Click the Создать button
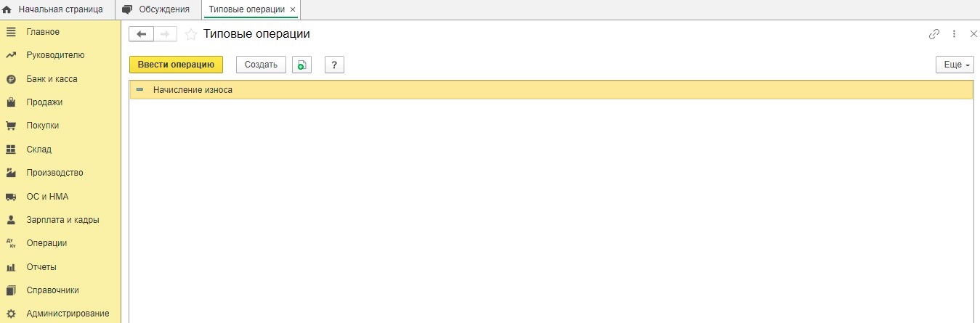The image size is (980, 323). point(261,65)
